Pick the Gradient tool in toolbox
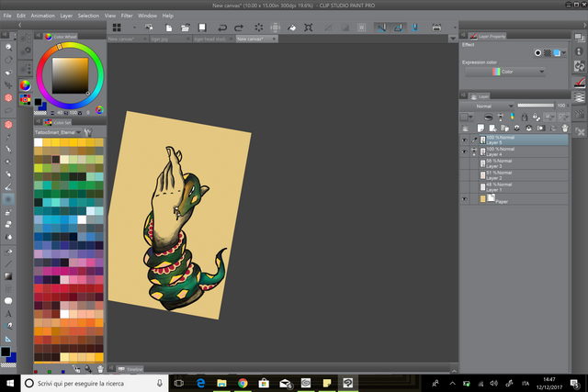588x392 pixels. tap(8, 275)
